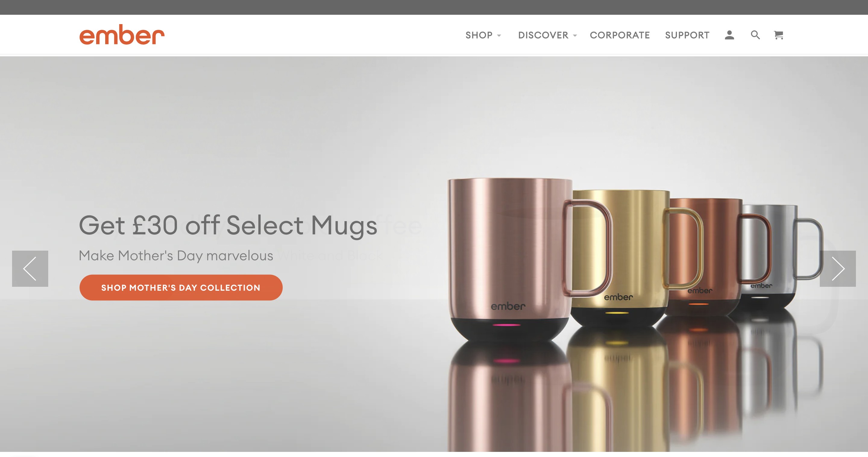
Task: Expand the SHOP dropdown caret
Action: click(499, 35)
